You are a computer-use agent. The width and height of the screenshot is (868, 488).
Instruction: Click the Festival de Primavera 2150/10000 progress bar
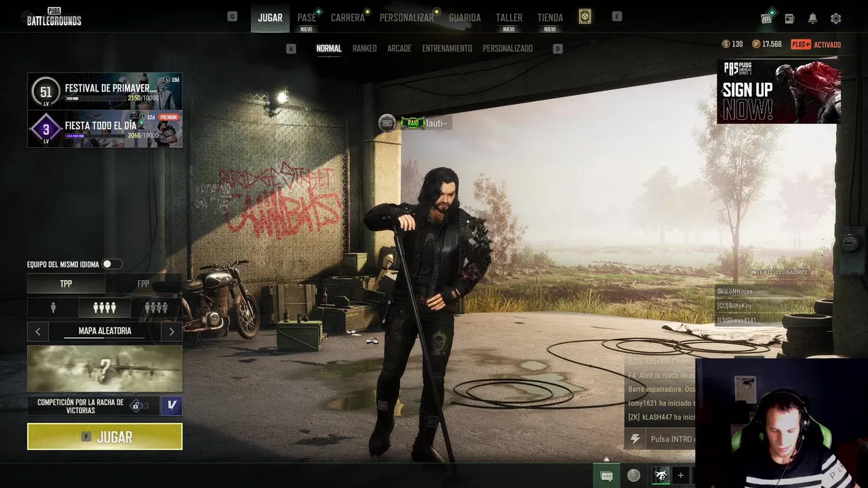coord(95,98)
